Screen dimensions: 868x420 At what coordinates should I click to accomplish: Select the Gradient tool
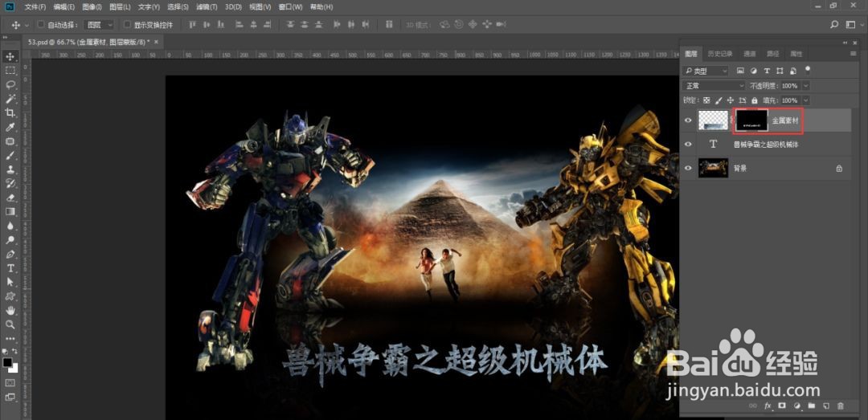coord(10,211)
